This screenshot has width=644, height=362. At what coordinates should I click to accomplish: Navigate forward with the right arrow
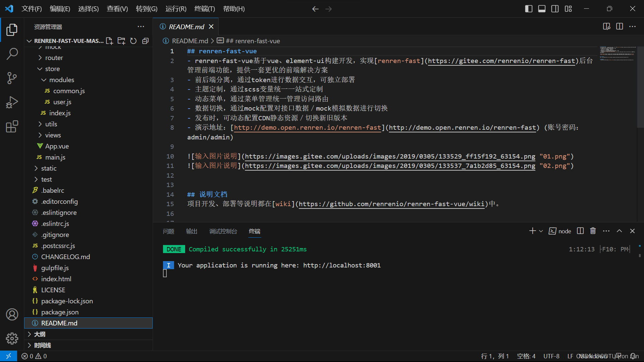point(328,9)
